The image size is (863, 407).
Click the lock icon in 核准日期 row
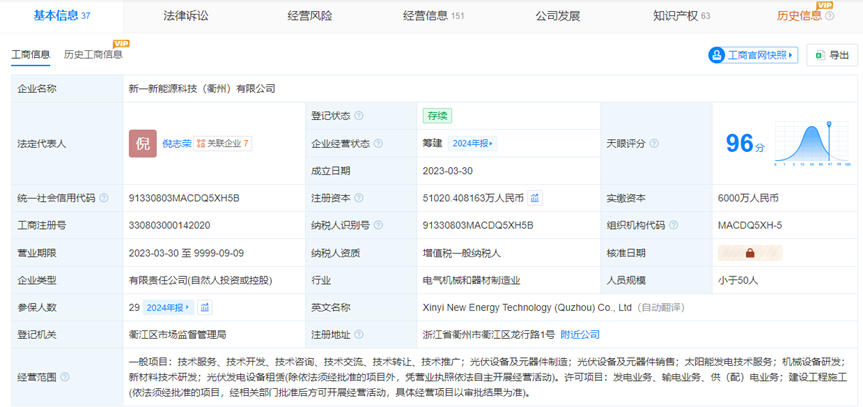click(722, 253)
